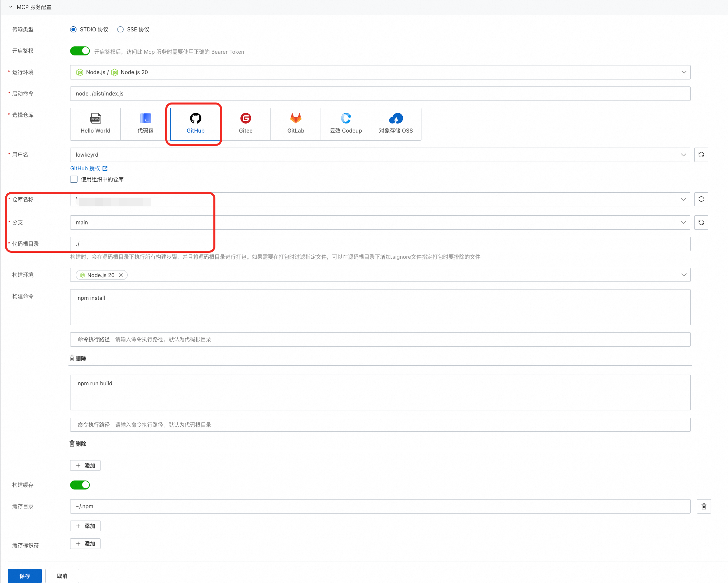Select the SSE 协议 radio button
Viewport: 728px width, 583px height.
[121, 29]
